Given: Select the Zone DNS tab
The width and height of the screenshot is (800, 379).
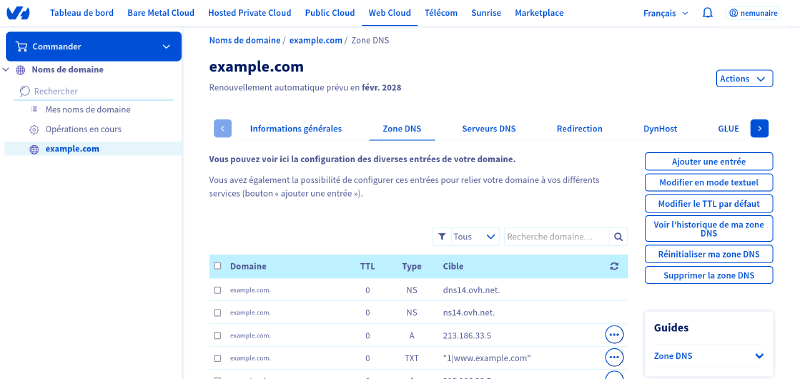Looking at the screenshot, I should point(402,129).
